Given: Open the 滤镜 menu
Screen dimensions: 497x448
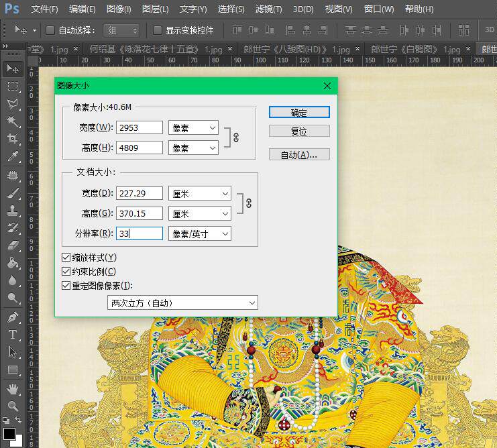Looking at the screenshot, I should tap(268, 9).
